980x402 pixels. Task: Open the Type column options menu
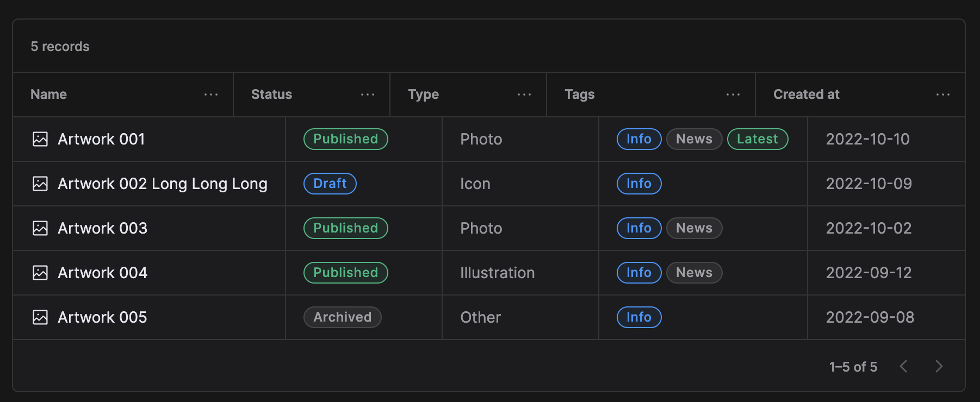(x=524, y=94)
